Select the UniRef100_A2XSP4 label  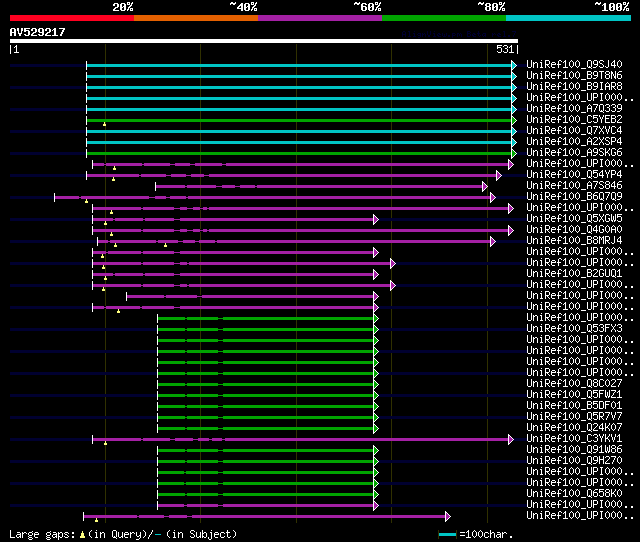tap(574, 142)
